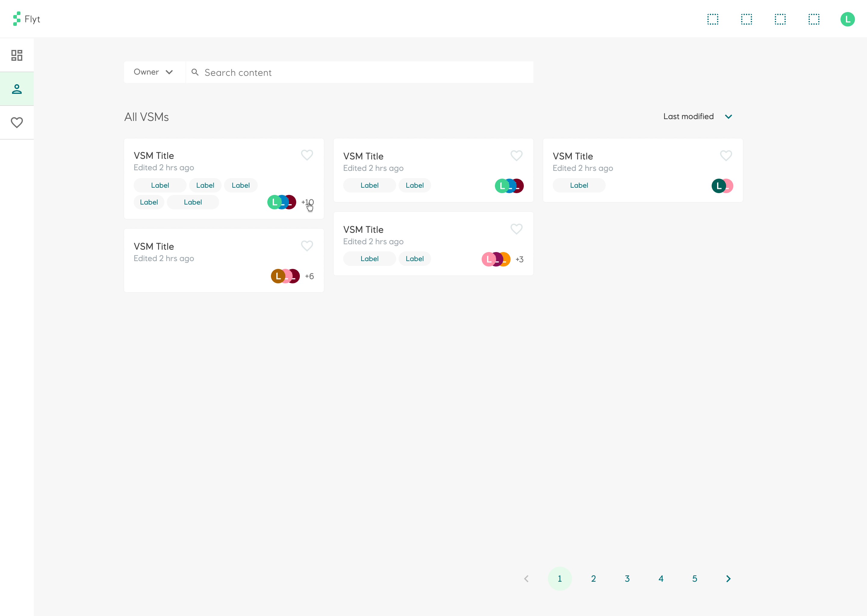Expand the +10 collaborator overflow on the first card
The height and width of the screenshot is (616, 867).
(x=307, y=202)
